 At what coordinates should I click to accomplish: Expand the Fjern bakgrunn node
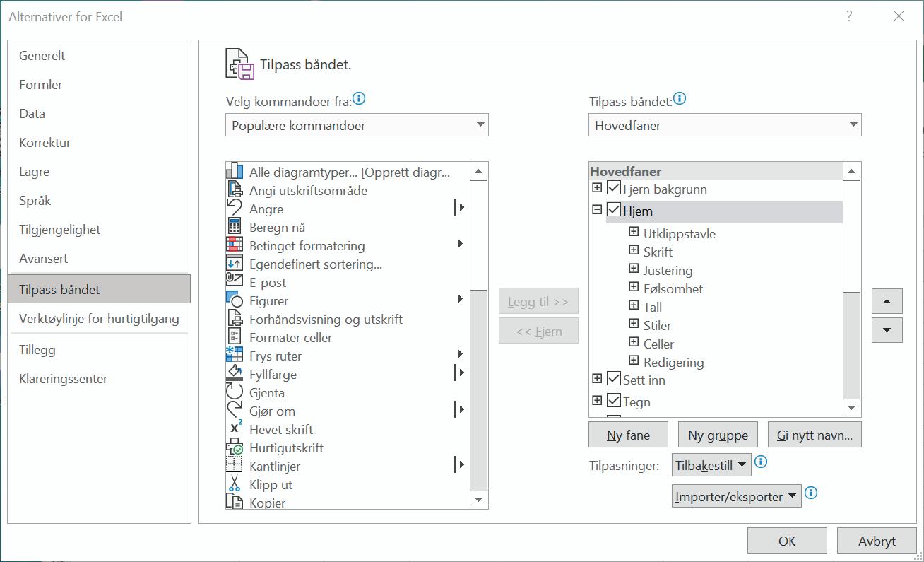(x=597, y=189)
